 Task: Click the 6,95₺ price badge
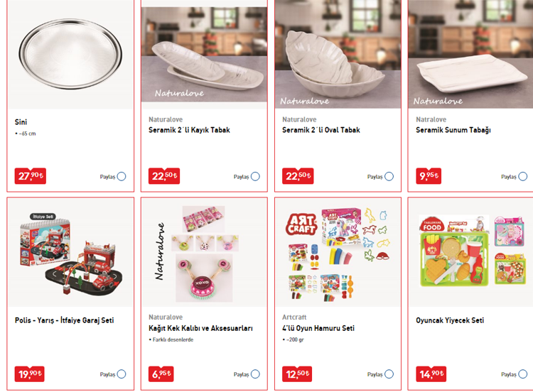pos(161,374)
